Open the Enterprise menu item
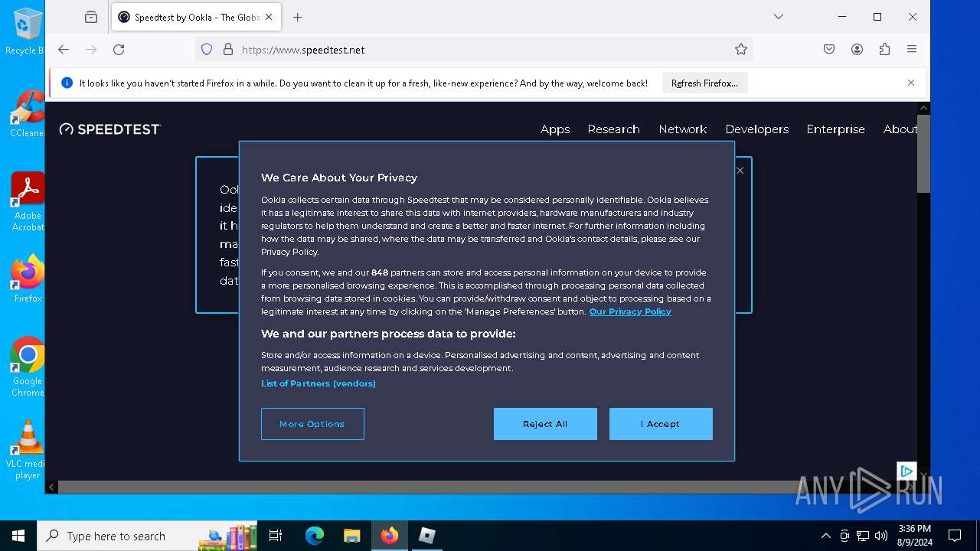The image size is (980, 551). [x=835, y=129]
